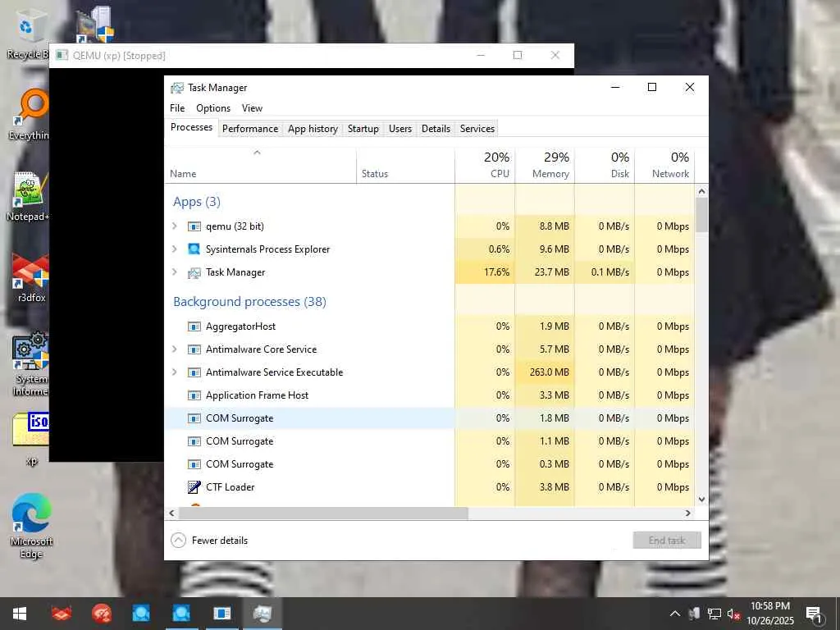The height and width of the screenshot is (630, 840).
Task: Sort by the CPU column header
Action: coord(485,166)
